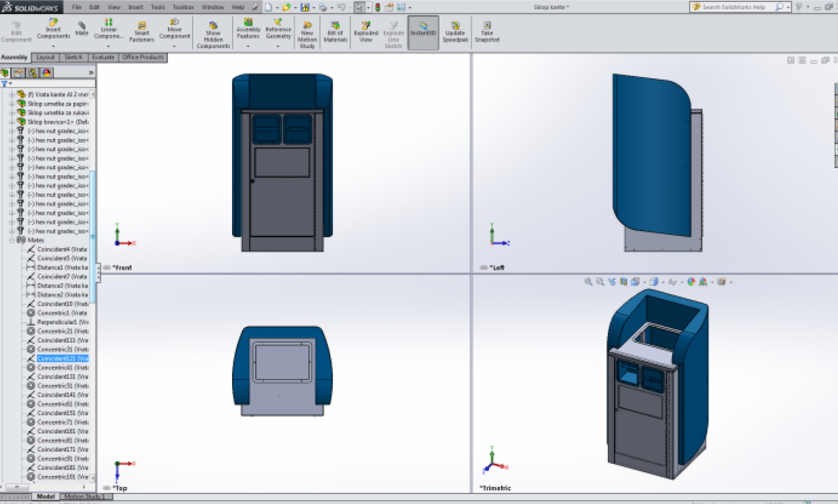This screenshot has width=838, height=504.
Task: Click Zoom to Fit in view toolbar
Action: tap(588, 282)
